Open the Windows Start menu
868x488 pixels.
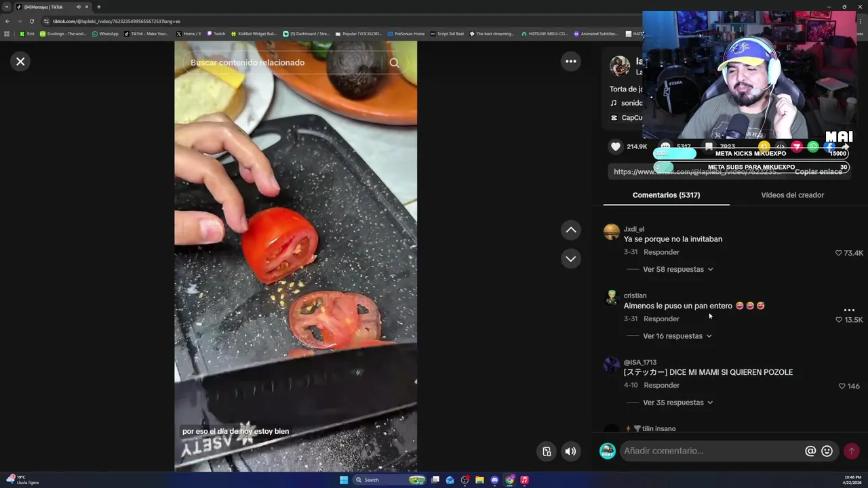(x=344, y=480)
